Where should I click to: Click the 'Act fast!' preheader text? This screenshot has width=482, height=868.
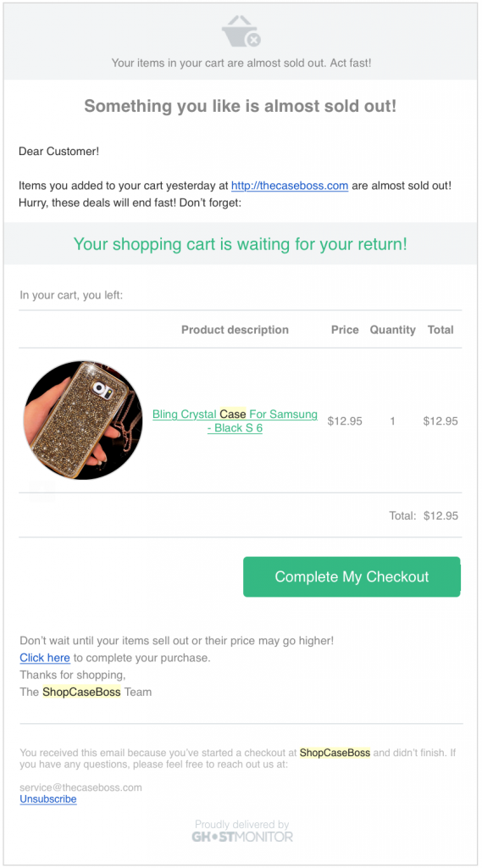point(351,63)
